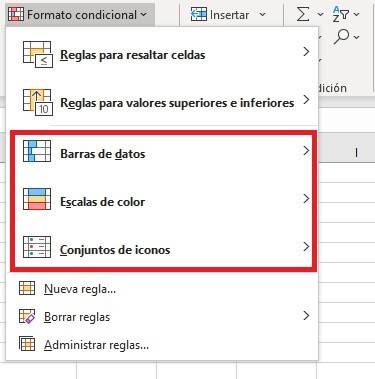
Task: Click the Administrar reglas icon
Action: tap(27, 344)
